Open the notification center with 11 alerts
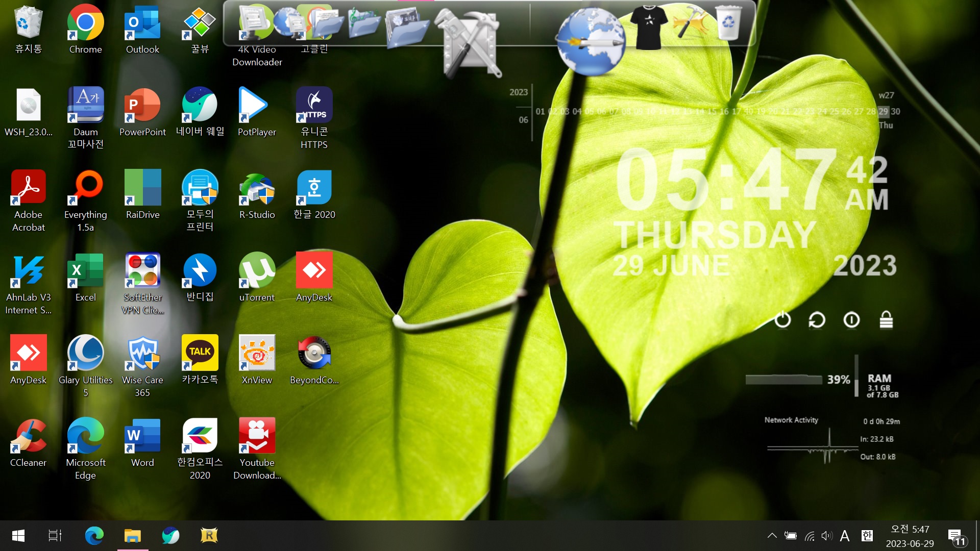The image size is (980, 551). tap(957, 537)
